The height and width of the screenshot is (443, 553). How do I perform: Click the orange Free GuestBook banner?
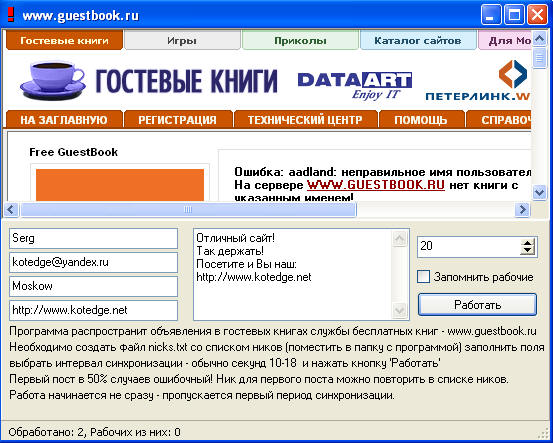(x=120, y=185)
